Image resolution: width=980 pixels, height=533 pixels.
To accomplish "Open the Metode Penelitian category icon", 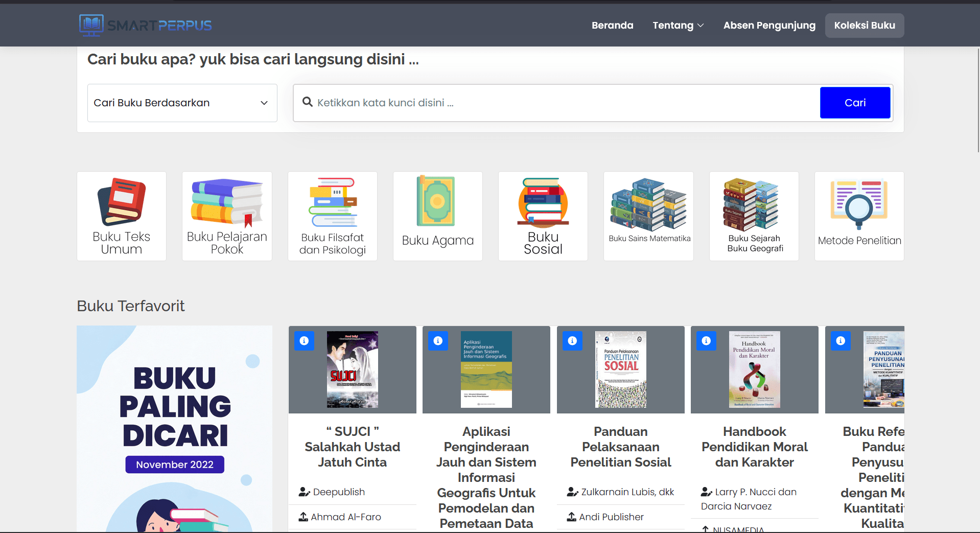I will [859, 216].
